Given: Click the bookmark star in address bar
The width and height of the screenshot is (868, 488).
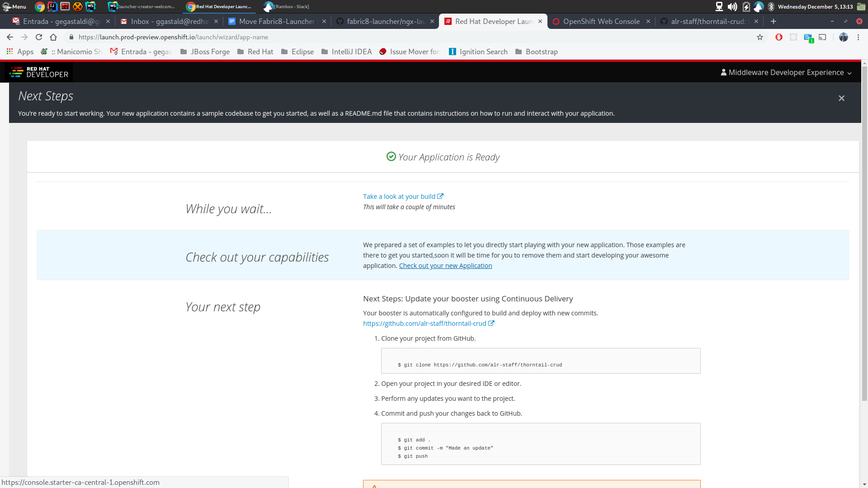Looking at the screenshot, I should coord(760,37).
